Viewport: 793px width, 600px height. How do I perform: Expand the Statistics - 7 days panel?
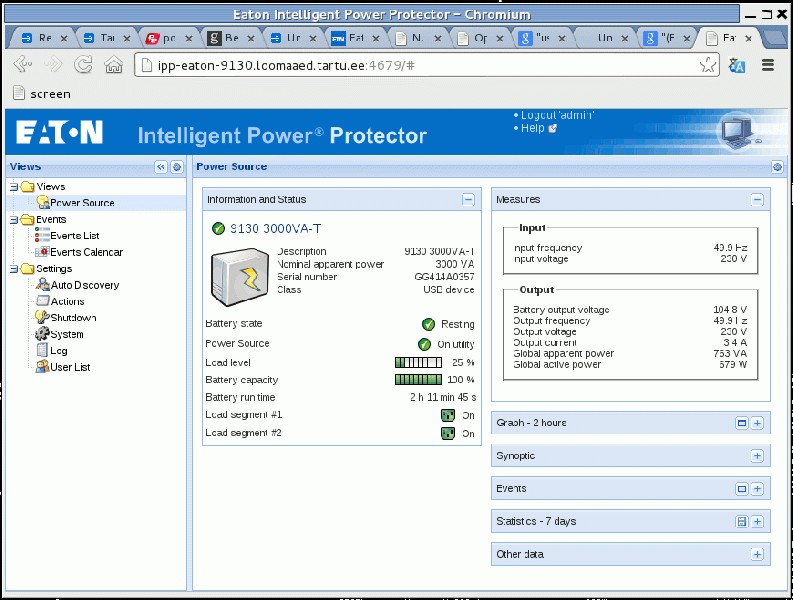tap(757, 522)
